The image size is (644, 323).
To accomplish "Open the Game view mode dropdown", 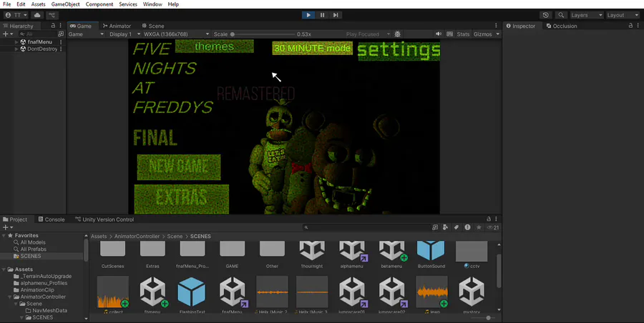I will point(85,34).
